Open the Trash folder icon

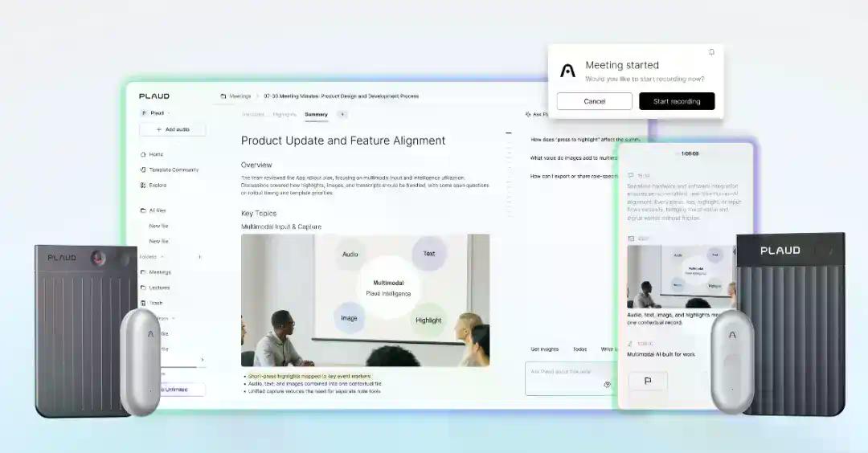click(x=143, y=303)
